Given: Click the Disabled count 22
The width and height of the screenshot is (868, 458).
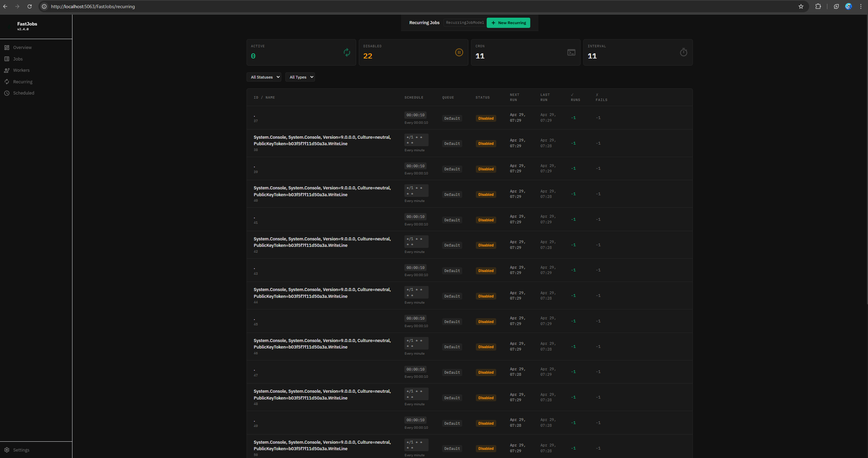Looking at the screenshot, I should pos(368,56).
